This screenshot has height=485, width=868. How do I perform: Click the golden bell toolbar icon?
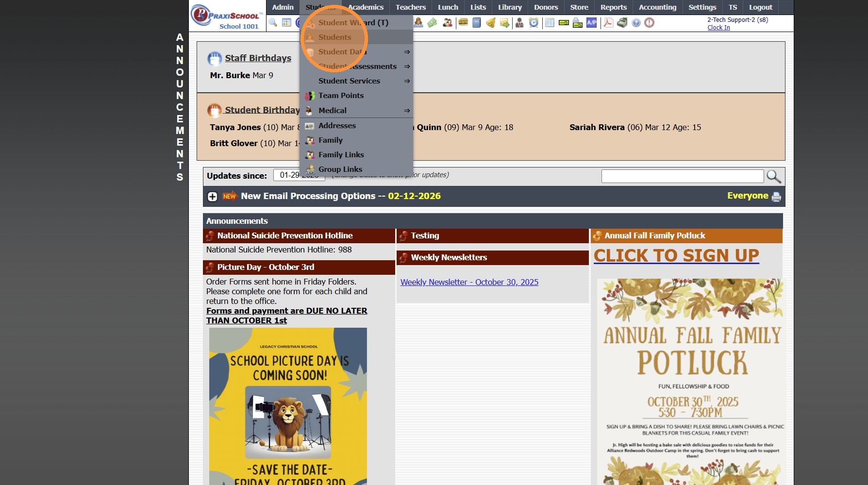(x=491, y=23)
